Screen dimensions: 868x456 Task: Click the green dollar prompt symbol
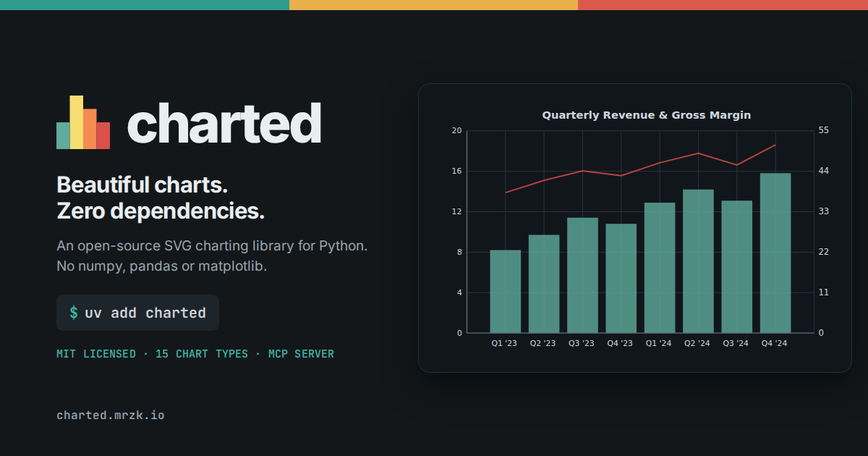coord(74,313)
